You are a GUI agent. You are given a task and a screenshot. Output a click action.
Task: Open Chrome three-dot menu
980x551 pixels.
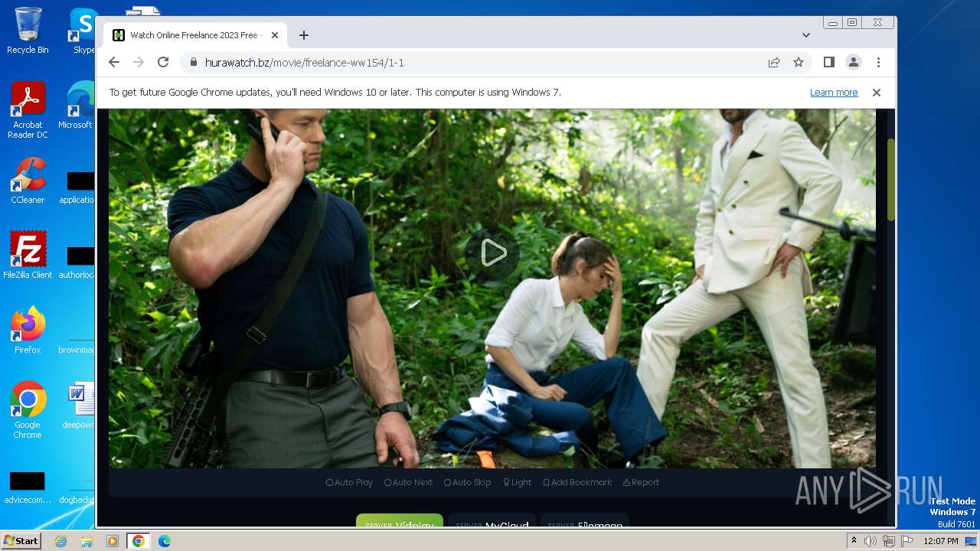(878, 63)
